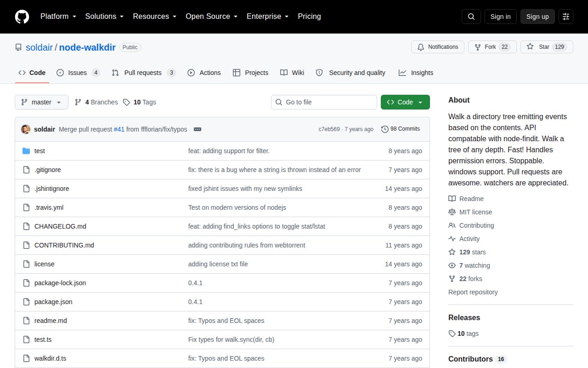Click the star icon next to 129 stars

coord(452,252)
